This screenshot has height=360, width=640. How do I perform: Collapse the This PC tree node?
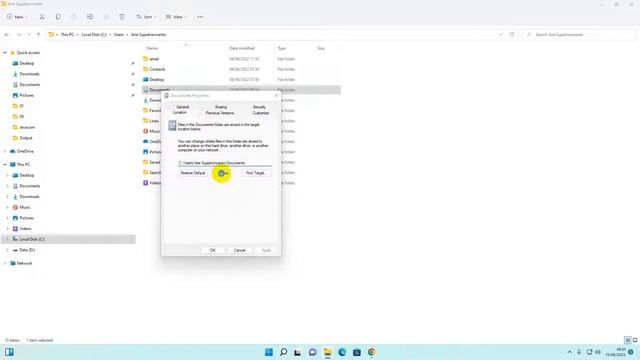pyautogui.click(x=5, y=164)
